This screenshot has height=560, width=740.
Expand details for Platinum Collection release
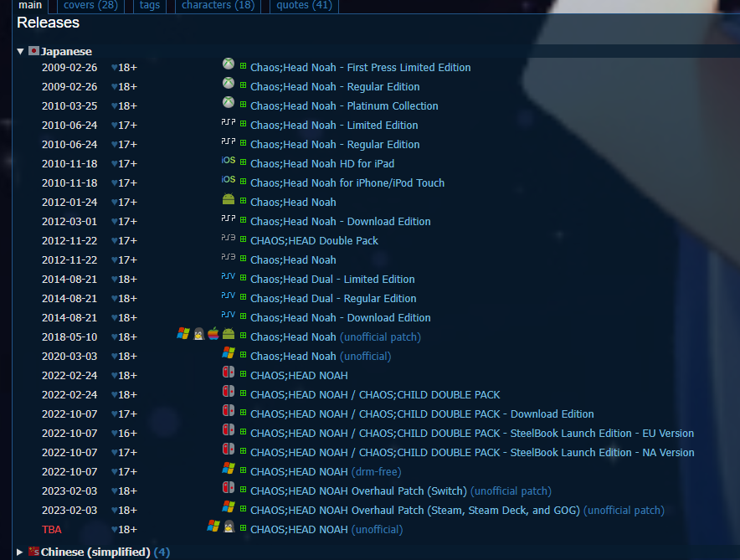pos(243,105)
